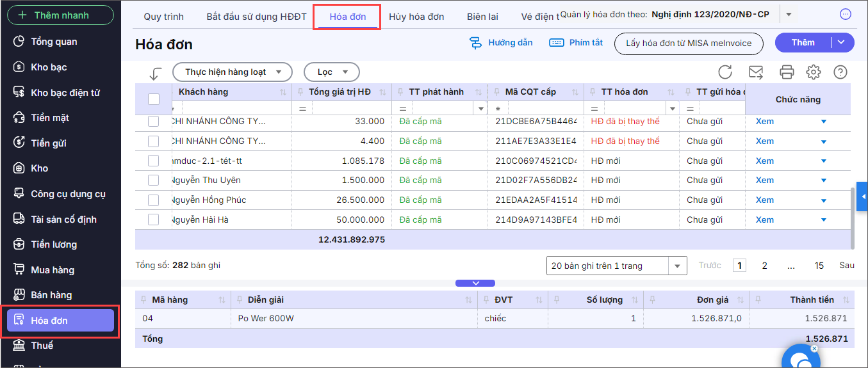Click the help question mark icon
This screenshot has width=868, height=368.
pos(840,72)
